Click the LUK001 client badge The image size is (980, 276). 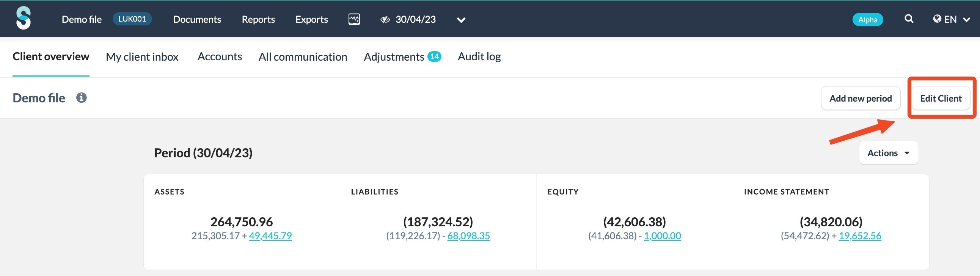pos(132,19)
